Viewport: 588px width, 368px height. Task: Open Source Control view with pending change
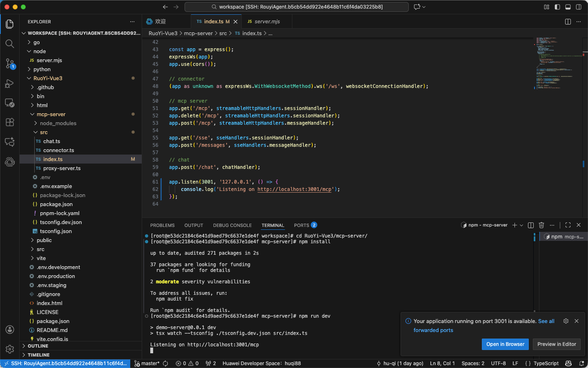(x=10, y=63)
